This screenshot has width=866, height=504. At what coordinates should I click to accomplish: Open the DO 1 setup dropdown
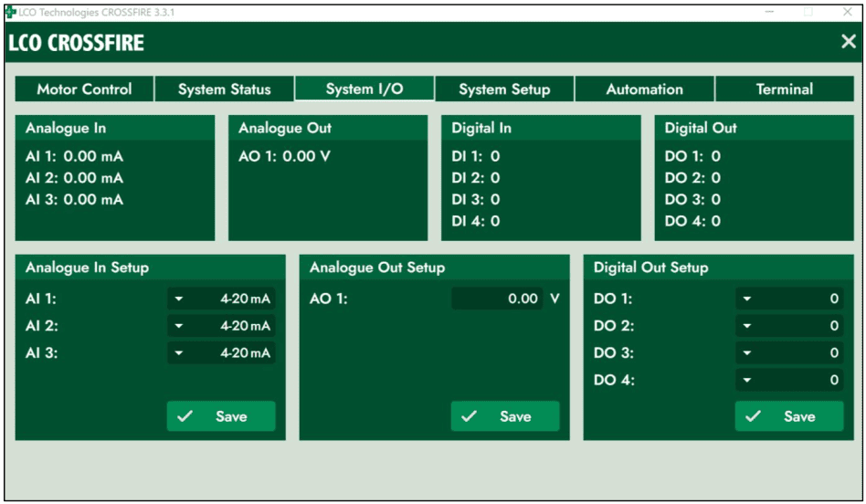(x=789, y=299)
